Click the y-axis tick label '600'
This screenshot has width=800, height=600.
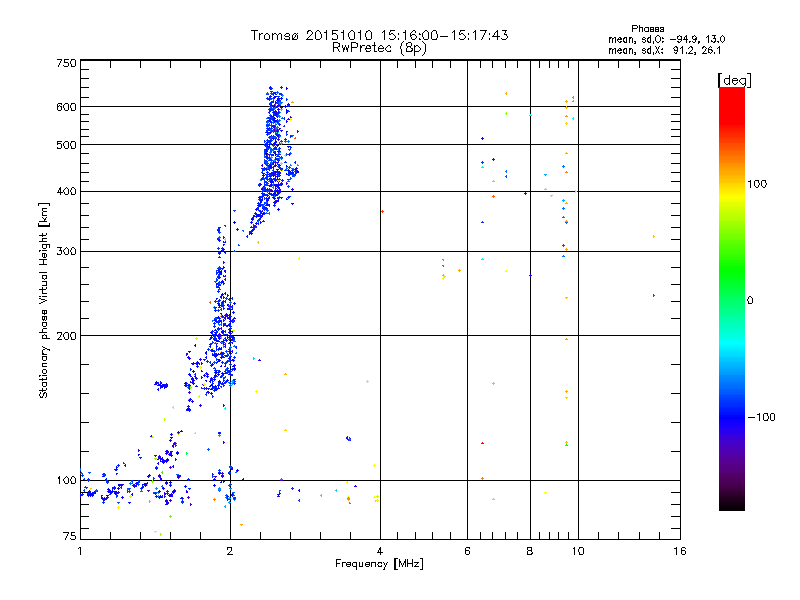66,107
